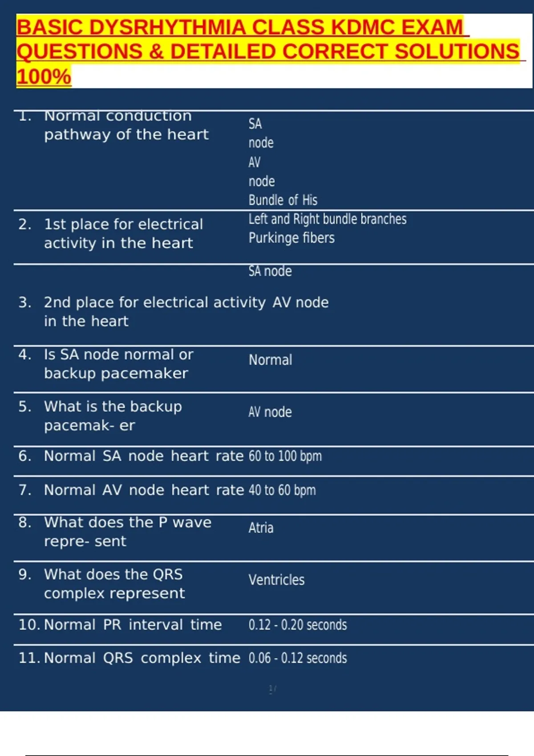Click the 'AV node' answer for question 5

[270, 412]
